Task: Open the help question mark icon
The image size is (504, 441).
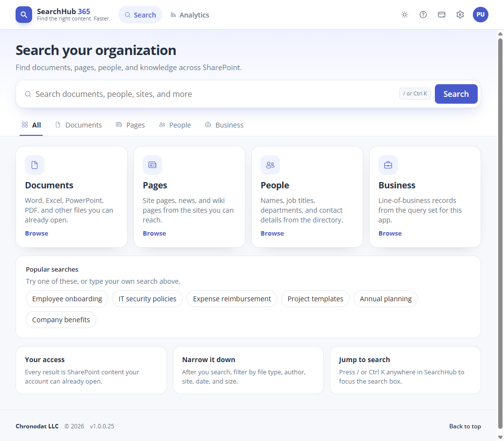Action: point(423,15)
